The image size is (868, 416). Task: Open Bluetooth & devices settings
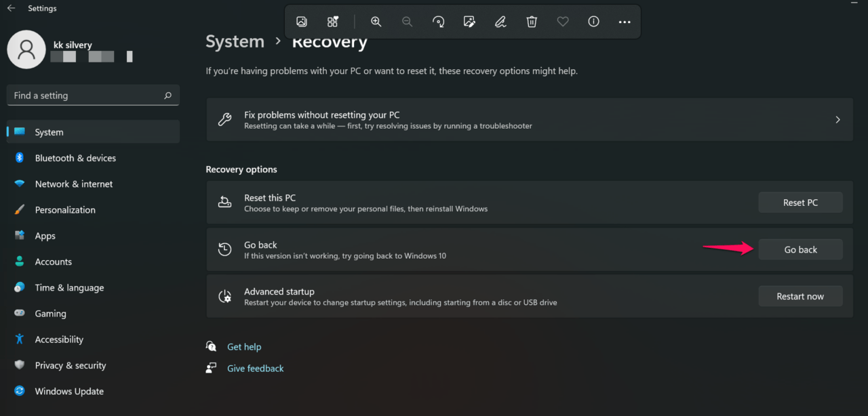tap(75, 158)
